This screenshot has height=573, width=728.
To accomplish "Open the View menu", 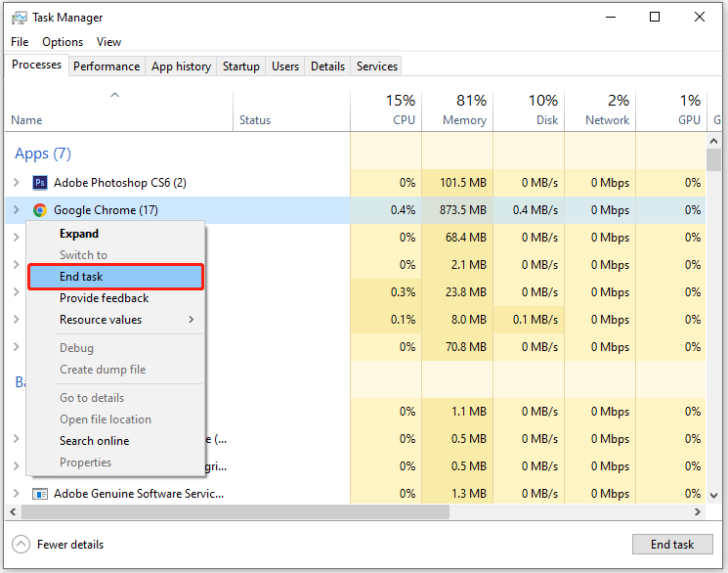I will pyautogui.click(x=108, y=42).
